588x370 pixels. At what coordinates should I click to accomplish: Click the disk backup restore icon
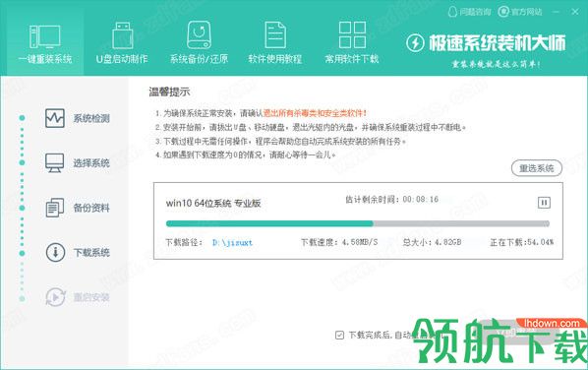199,34
